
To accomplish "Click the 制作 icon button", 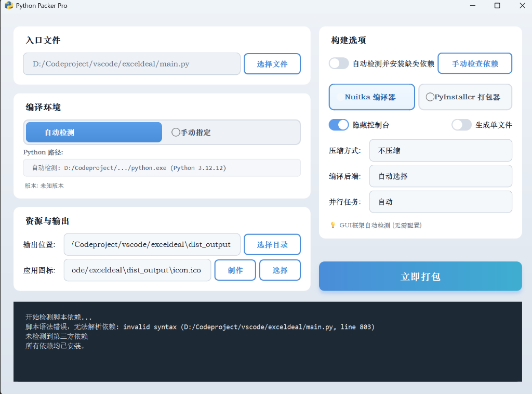I will [x=235, y=270].
